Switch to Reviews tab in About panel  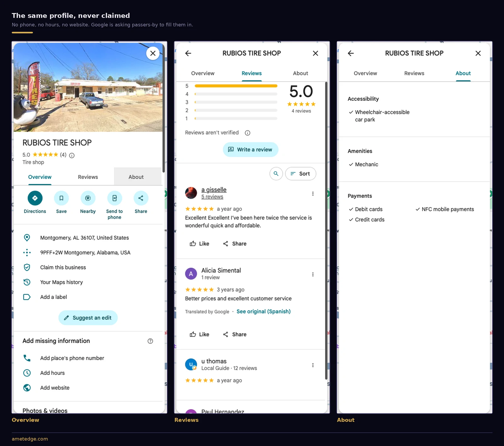click(x=414, y=73)
